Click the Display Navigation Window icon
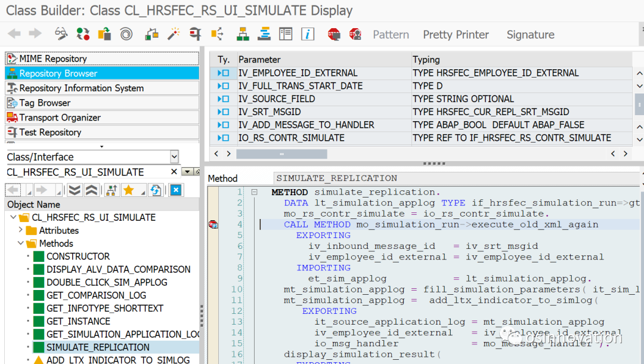644x364 pixels. tap(264, 33)
